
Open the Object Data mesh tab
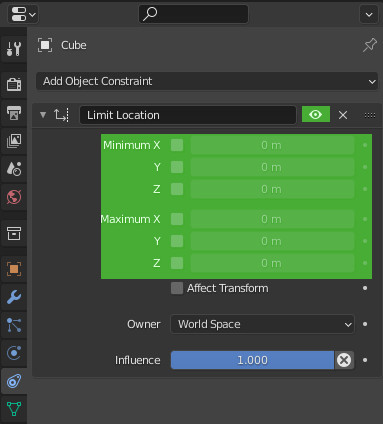[14, 409]
